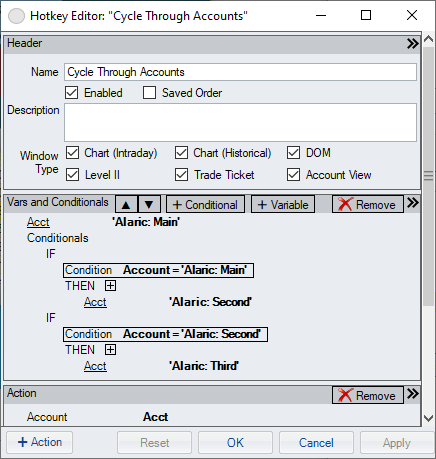Add a new Conditional
436x459 pixels.
205,204
